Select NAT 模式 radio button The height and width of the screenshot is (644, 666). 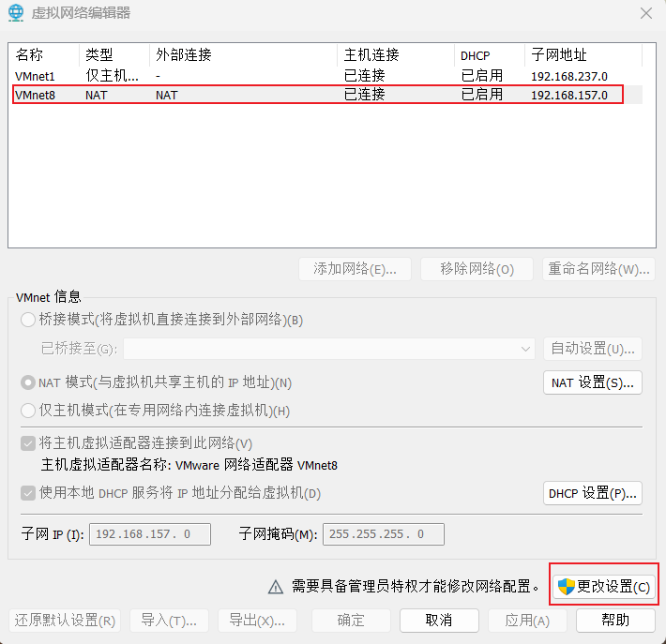28,382
